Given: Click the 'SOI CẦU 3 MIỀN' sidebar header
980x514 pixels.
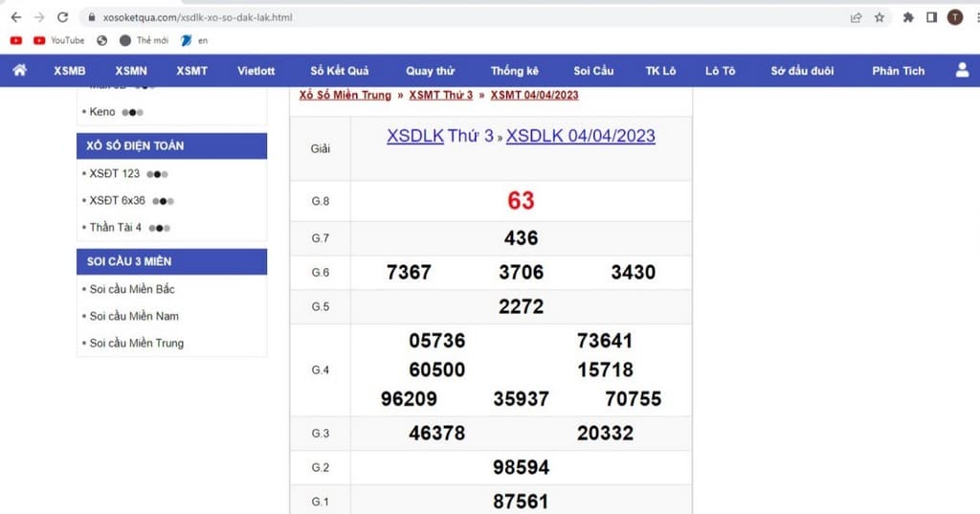Looking at the screenshot, I should point(172,261).
